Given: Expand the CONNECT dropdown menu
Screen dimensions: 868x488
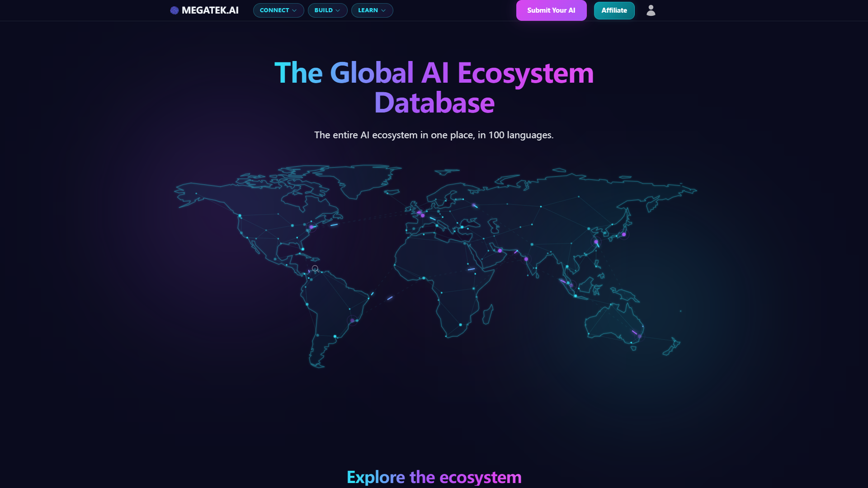Looking at the screenshot, I should coord(278,10).
